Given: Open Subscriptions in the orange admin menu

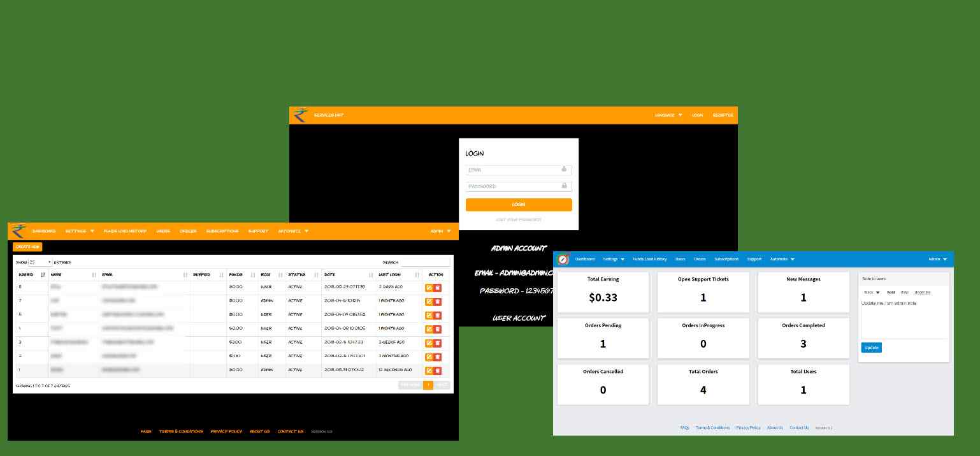Looking at the screenshot, I should click(222, 232).
